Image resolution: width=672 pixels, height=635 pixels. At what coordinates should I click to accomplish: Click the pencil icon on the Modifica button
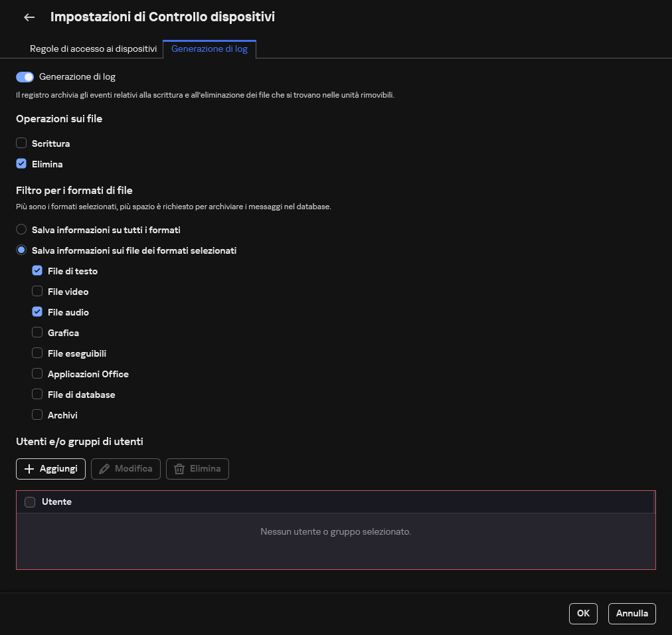104,469
